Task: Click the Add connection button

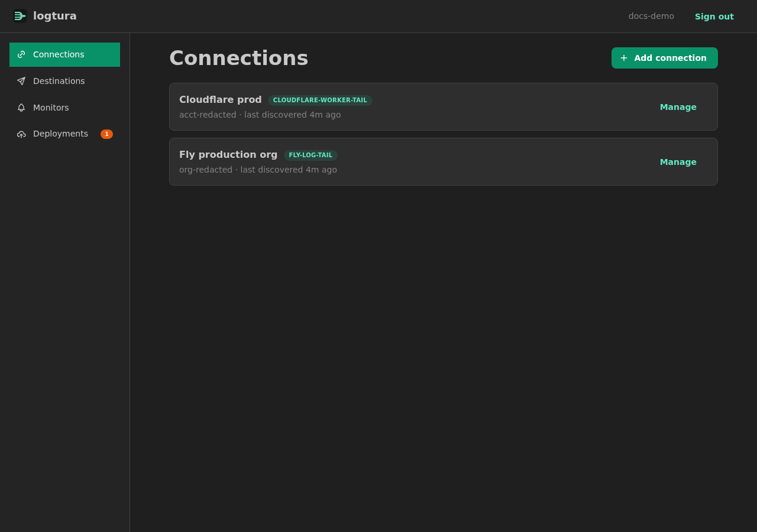Action: click(665, 58)
